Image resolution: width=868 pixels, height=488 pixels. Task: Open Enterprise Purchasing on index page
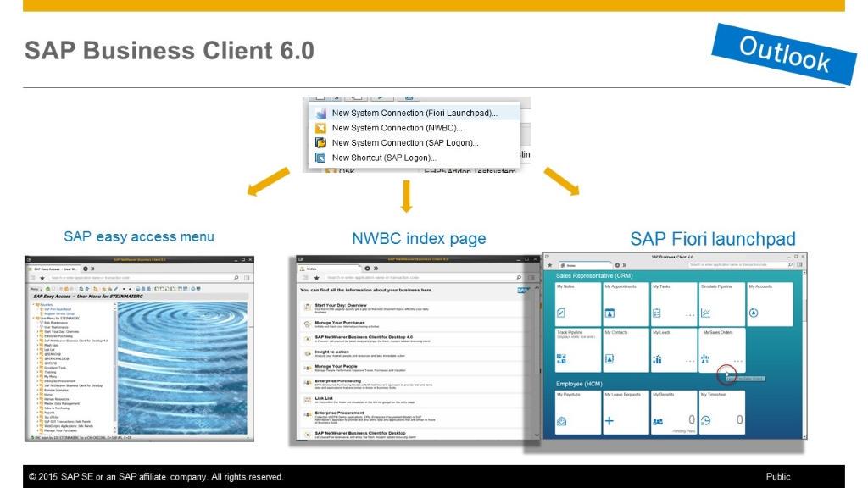pyautogui.click(x=337, y=381)
